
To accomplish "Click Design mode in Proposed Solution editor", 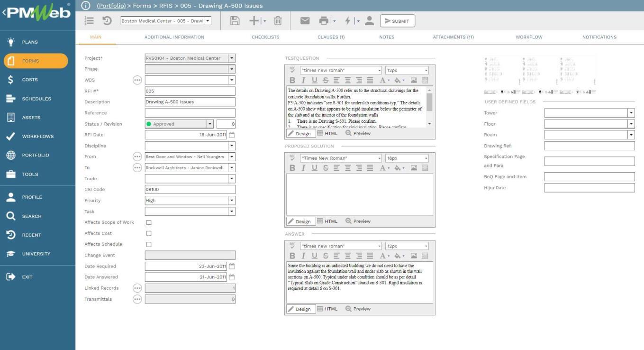I will click(300, 221).
